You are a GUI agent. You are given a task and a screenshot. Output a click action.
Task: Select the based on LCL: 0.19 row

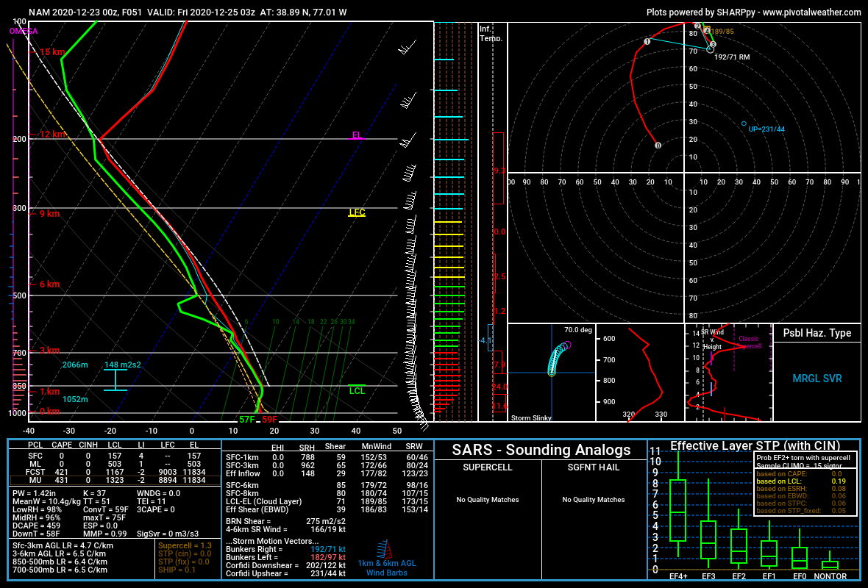click(x=801, y=481)
